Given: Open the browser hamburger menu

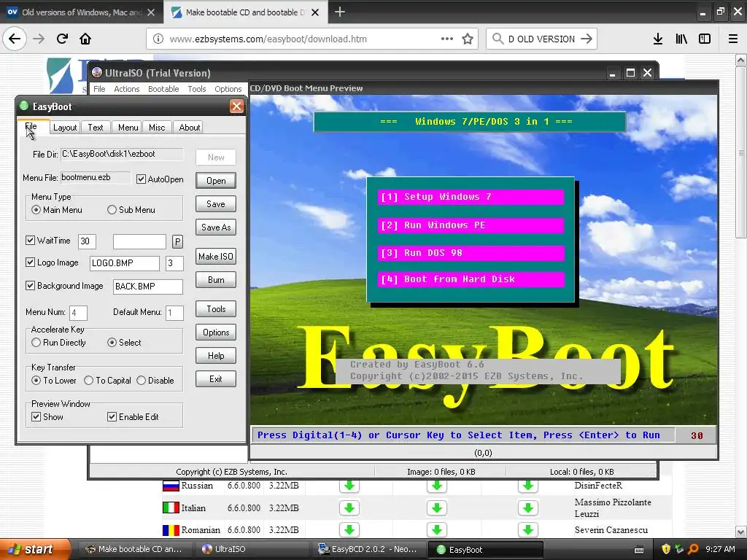Looking at the screenshot, I should (733, 39).
